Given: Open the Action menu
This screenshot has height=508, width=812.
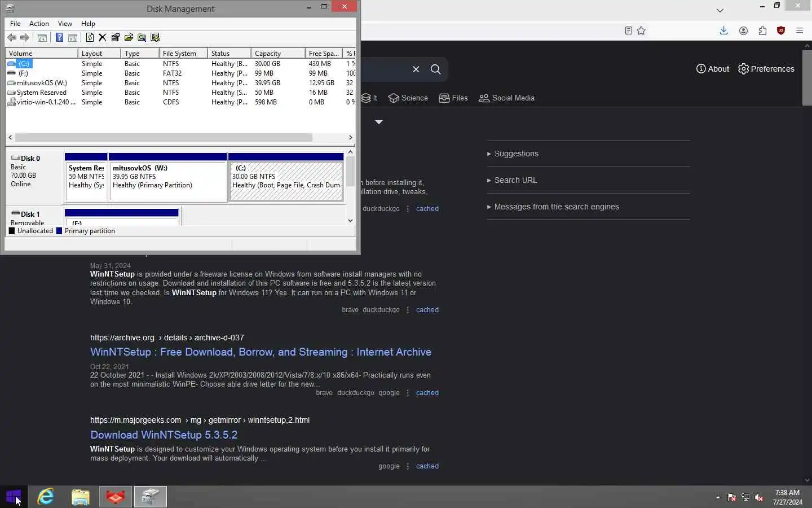Looking at the screenshot, I should click(39, 24).
